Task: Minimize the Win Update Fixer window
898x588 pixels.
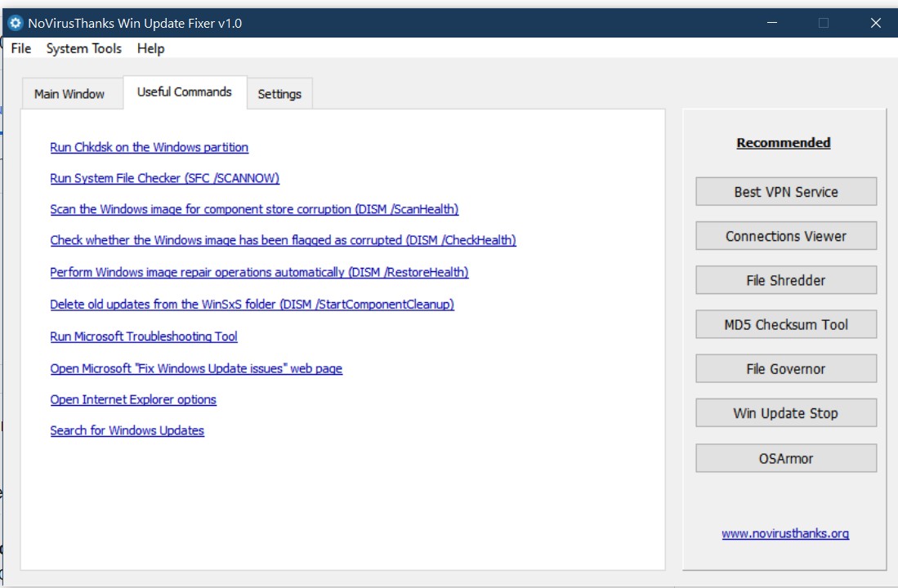Action: (772, 23)
